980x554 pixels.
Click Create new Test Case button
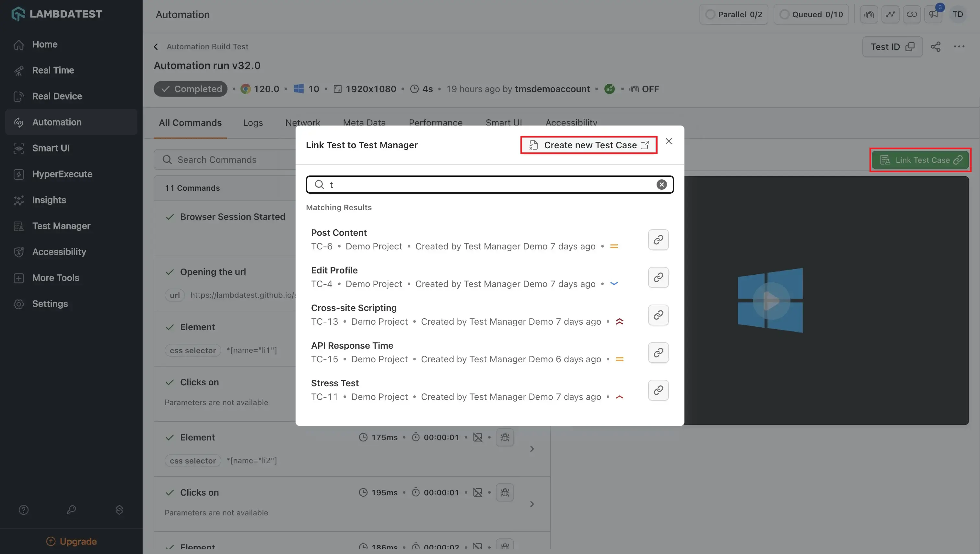click(589, 145)
